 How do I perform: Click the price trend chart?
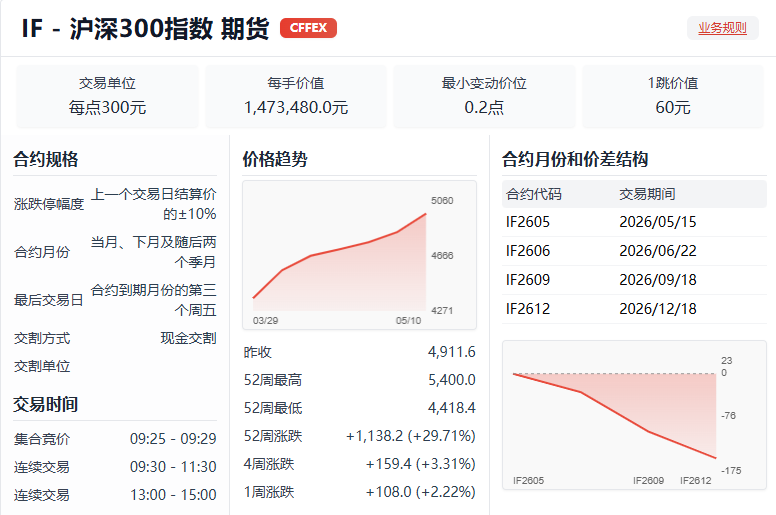click(x=359, y=255)
